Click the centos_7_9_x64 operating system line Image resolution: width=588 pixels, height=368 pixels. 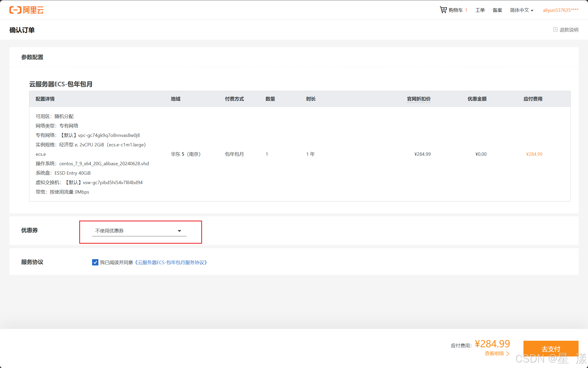click(x=92, y=163)
